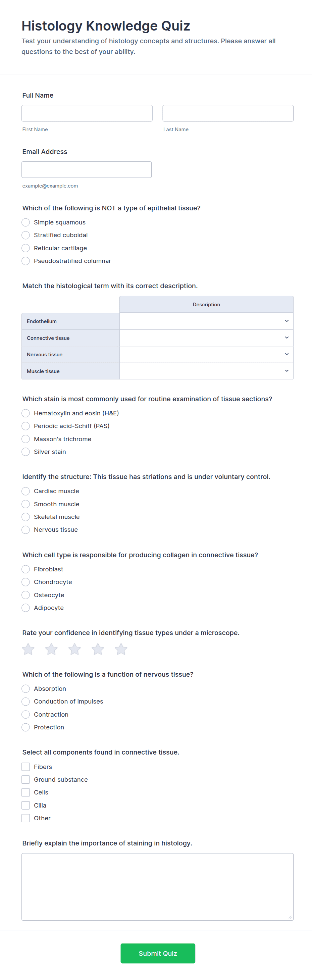
Task: Give a five-star confidence rating
Action: point(121,649)
